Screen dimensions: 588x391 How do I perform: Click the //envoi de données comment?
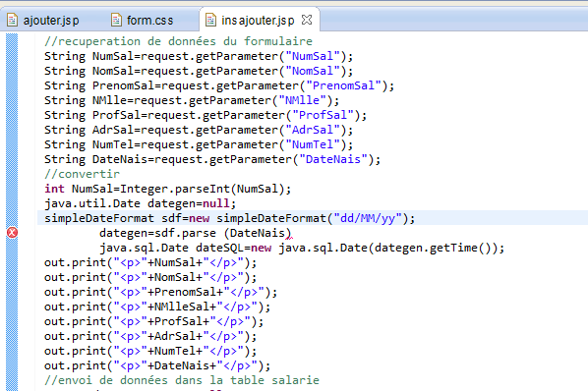182,380
